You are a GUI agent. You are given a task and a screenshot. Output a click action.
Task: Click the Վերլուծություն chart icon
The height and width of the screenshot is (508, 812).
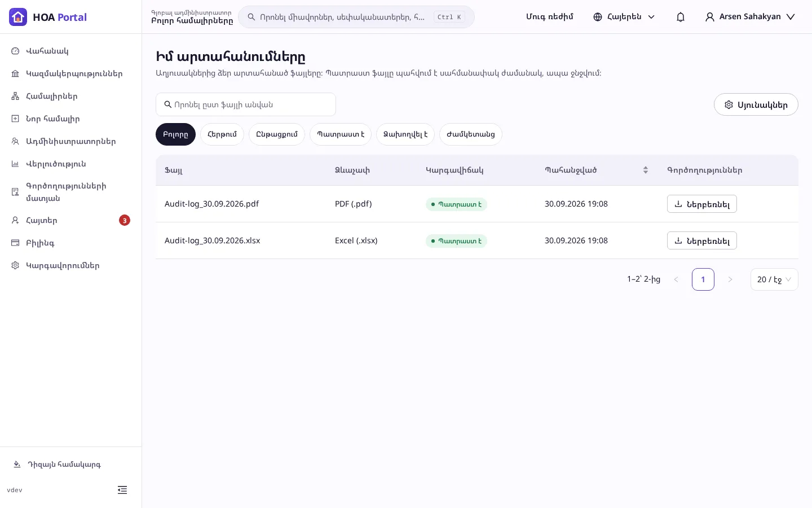(15, 164)
